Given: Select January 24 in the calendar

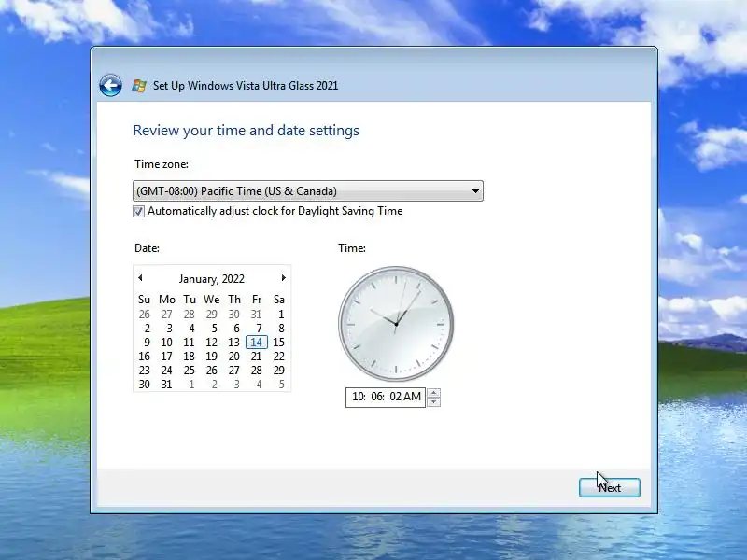Looking at the screenshot, I should point(166,370).
